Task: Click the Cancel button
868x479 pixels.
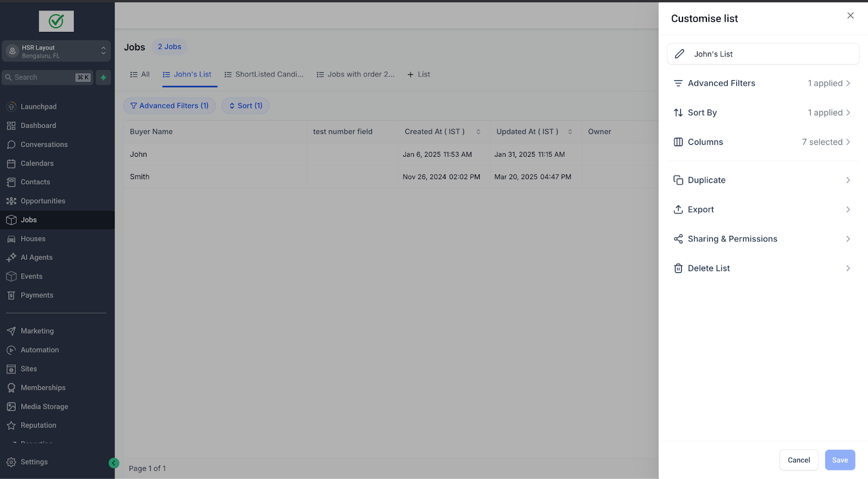Action: click(799, 460)
